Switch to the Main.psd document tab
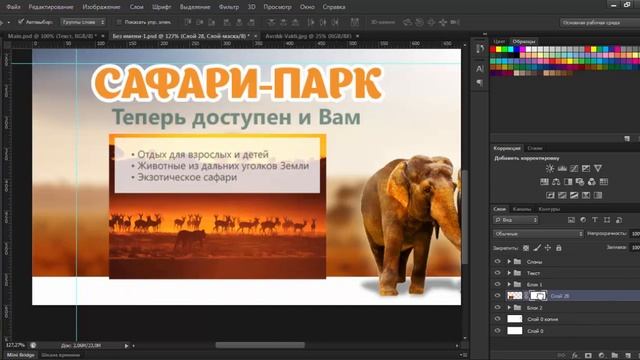 pyautogui.click(x=52, y=36)
